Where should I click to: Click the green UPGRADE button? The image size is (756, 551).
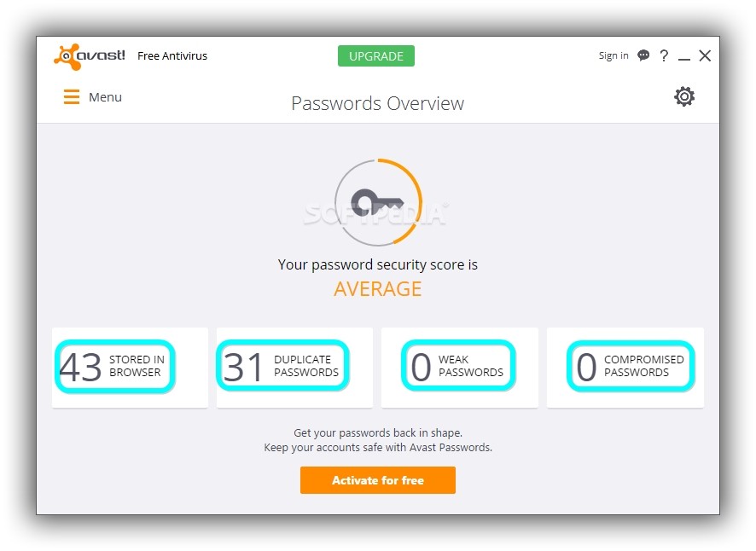click(376, 56)
